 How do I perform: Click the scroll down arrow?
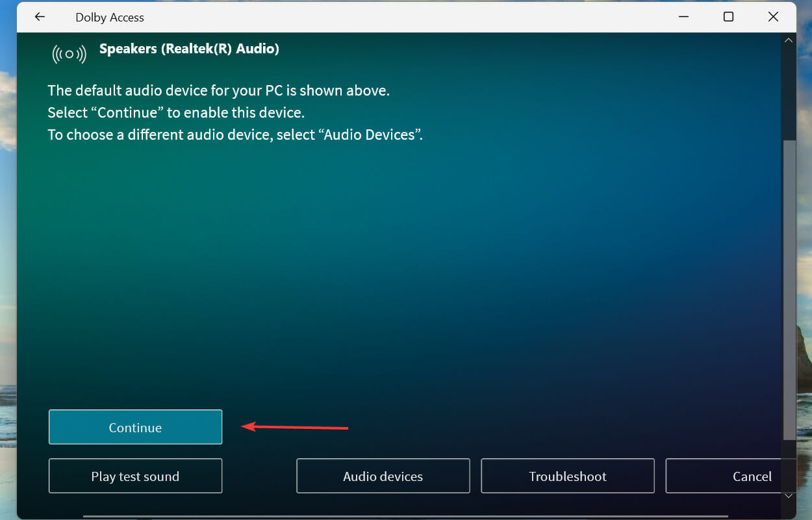[x=789, y=497]
